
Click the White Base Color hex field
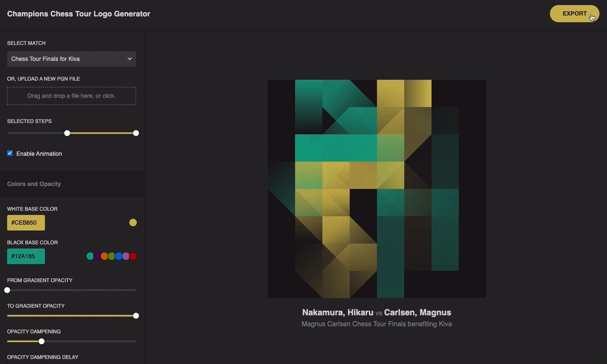(26, 223)
